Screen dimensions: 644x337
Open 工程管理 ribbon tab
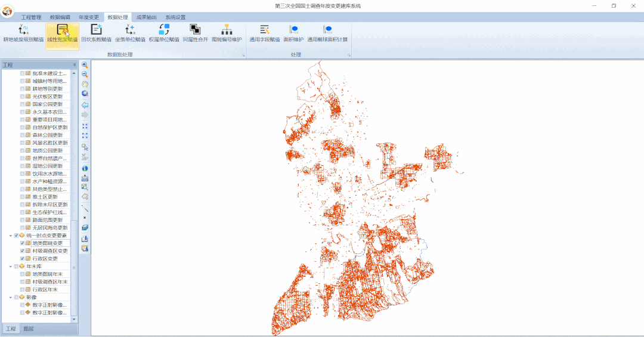[31, 17]
